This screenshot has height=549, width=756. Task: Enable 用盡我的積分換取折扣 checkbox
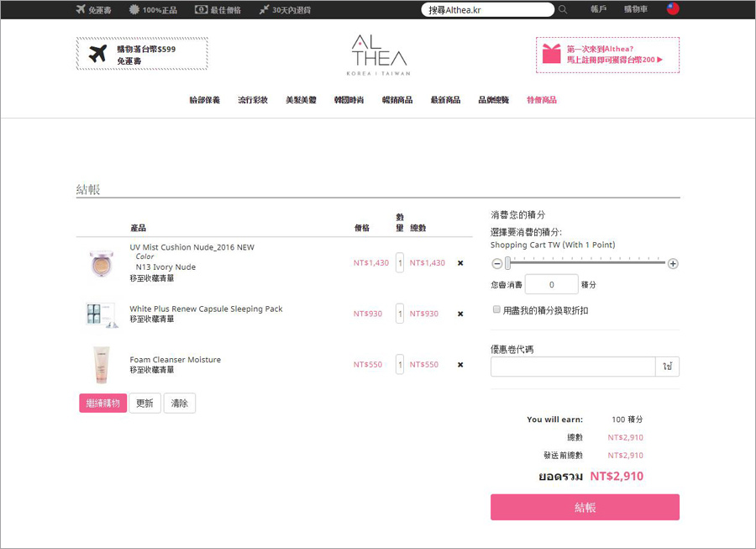point(496,309)
